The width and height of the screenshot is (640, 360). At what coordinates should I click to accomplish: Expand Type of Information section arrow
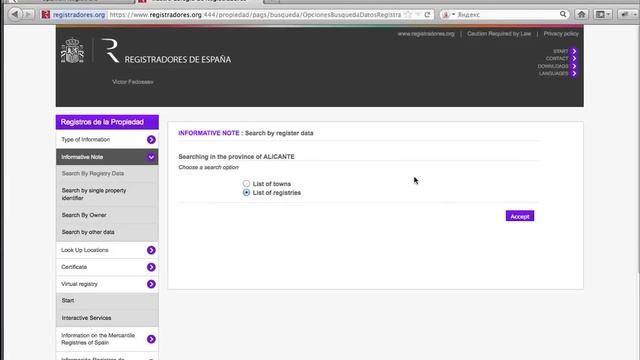tap(151, 140)
